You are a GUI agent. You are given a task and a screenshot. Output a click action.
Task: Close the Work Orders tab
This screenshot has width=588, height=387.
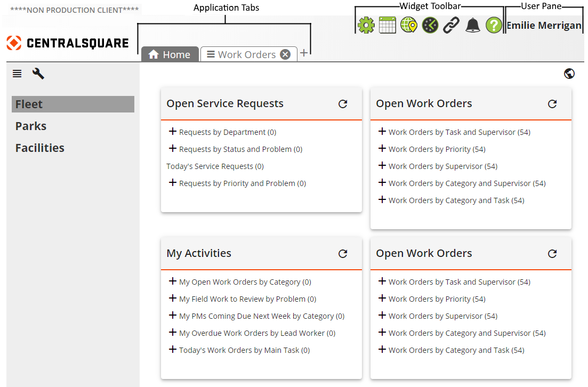[285, 54]
